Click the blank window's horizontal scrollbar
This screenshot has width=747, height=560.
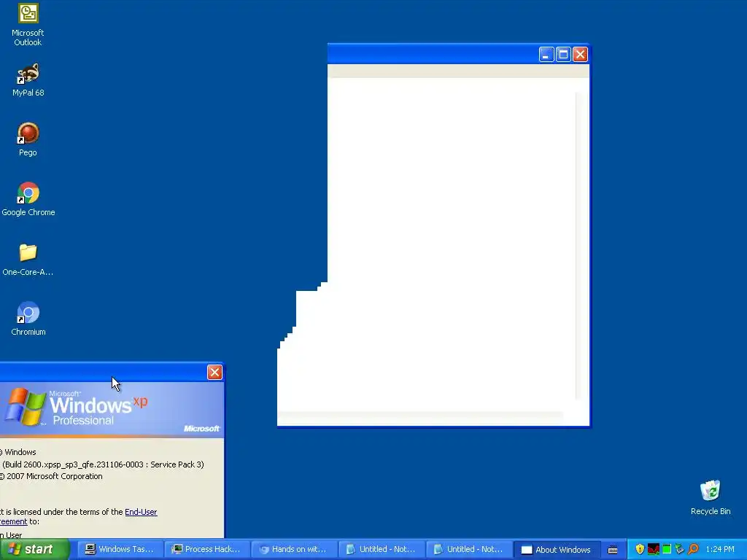(420, 415)
